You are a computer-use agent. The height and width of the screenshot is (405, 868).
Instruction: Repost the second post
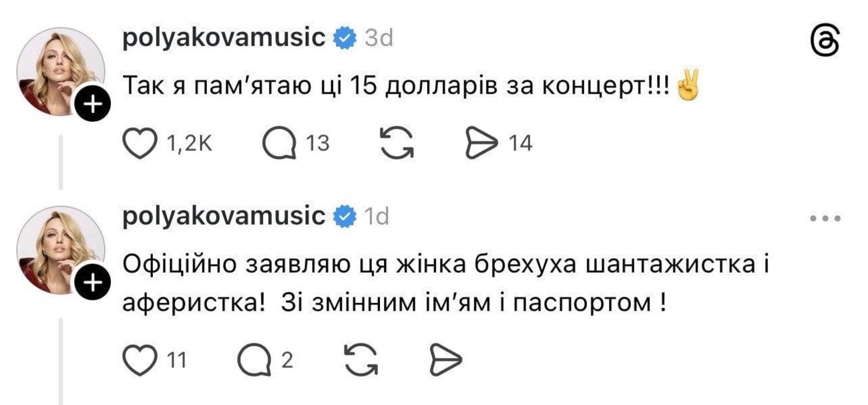coord(360,361)
